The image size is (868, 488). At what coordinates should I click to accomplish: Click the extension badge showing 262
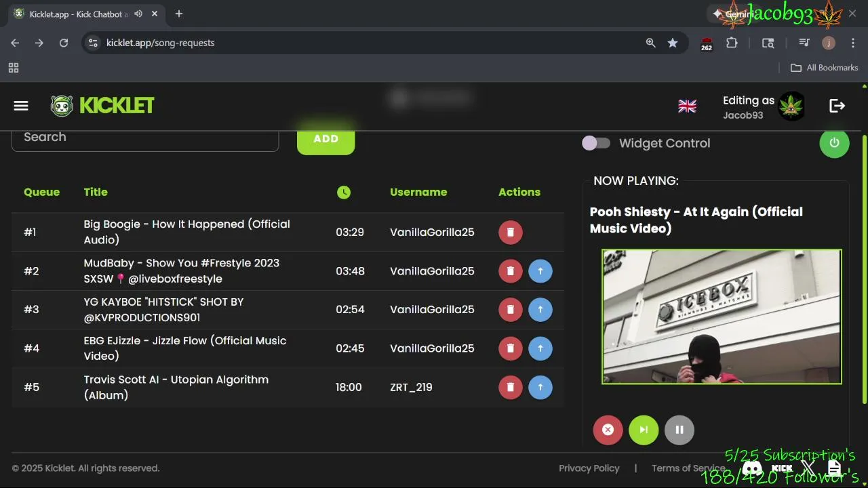707,44
